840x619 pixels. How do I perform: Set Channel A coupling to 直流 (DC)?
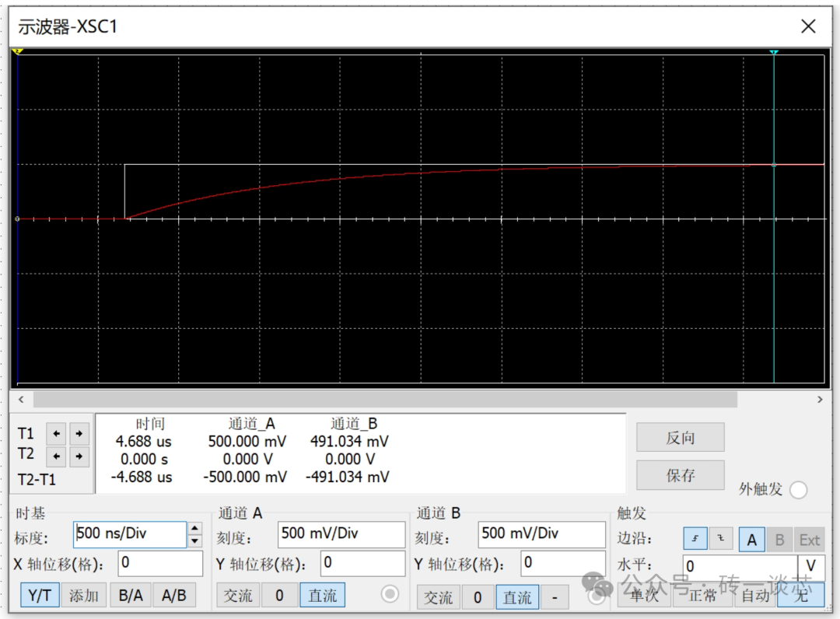point(323,596)
